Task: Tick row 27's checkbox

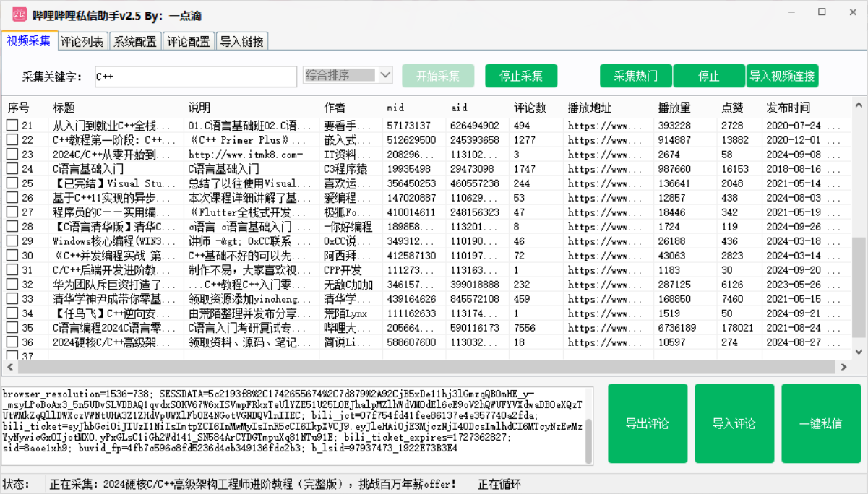Action: click(12, 212)
